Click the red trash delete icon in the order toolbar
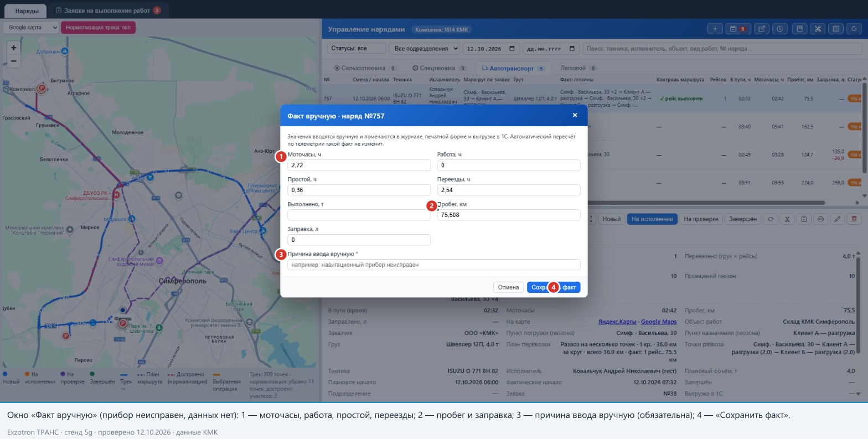Viewport: 868px width, 439px height. pyautogui.click(x=855, y=219)
